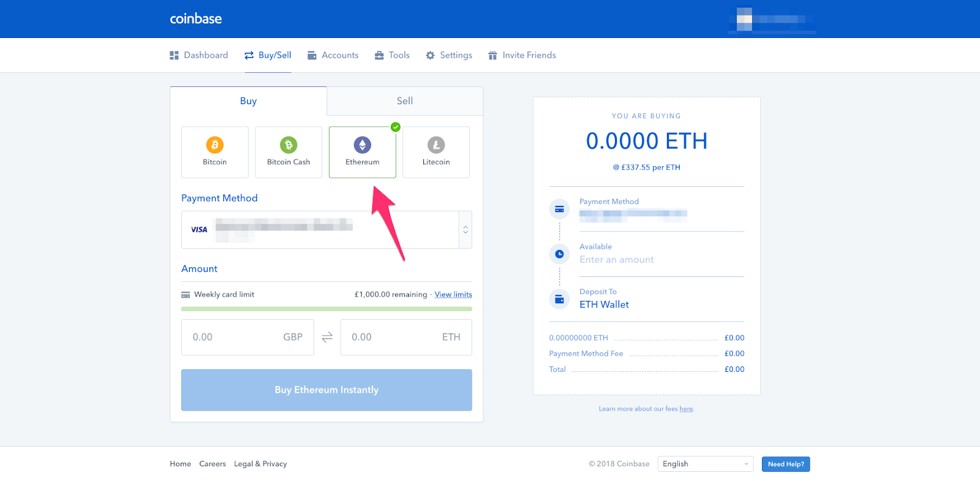Image resolution: width=980 pixels, height=481 pixels.
Task: Click the Ethereum diamond coin icon
Action: 363,145
